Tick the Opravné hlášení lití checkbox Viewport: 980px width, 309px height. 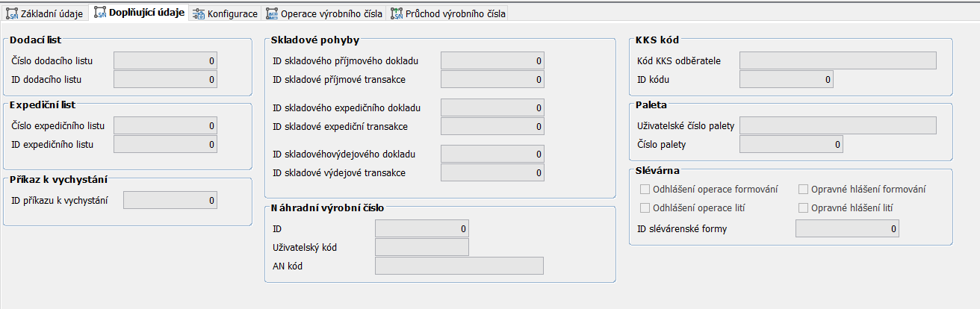click(x=804, y=207)
